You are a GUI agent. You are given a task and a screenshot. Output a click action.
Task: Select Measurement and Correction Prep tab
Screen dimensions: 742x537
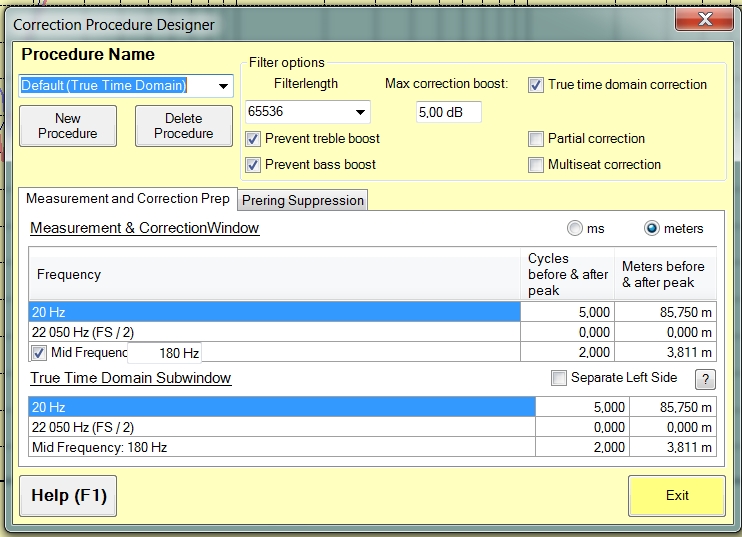coord(127,199)
